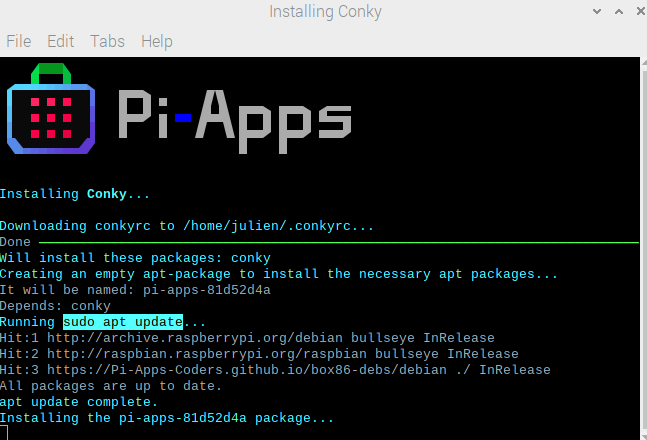Image resolution: width=647 pixels, height=440 pixels.
Task: Click the 'It will be named: pi-apps-81d52d4a' line
Action: pyautogui.click(x=135, y=290)
